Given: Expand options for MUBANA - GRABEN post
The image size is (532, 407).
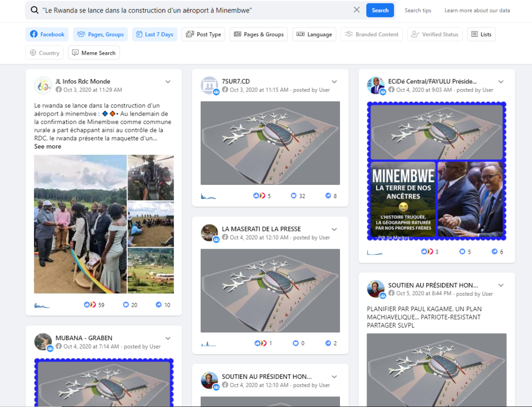Looking at the screenshot, I should tap(168, 338).
